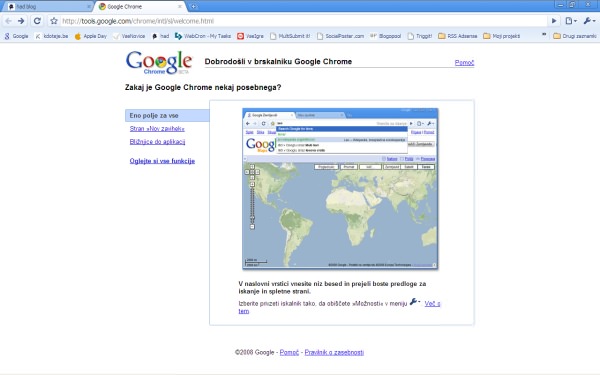This screenshot has width=600, height=375.
Task: Open the Stran »Nov zavihek« link
Action: (157, 129)
